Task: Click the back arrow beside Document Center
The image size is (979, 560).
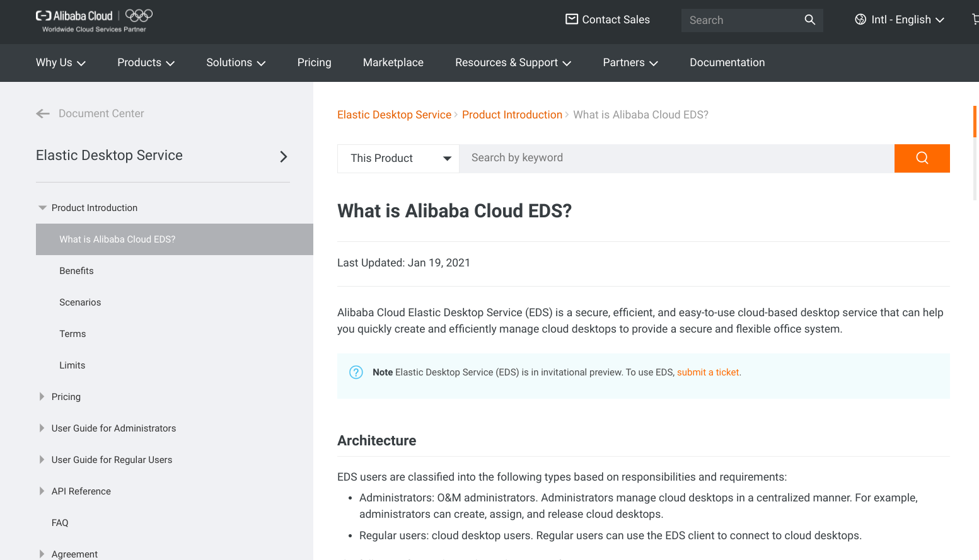Action: pyautogui.click(x=42, y=113)
